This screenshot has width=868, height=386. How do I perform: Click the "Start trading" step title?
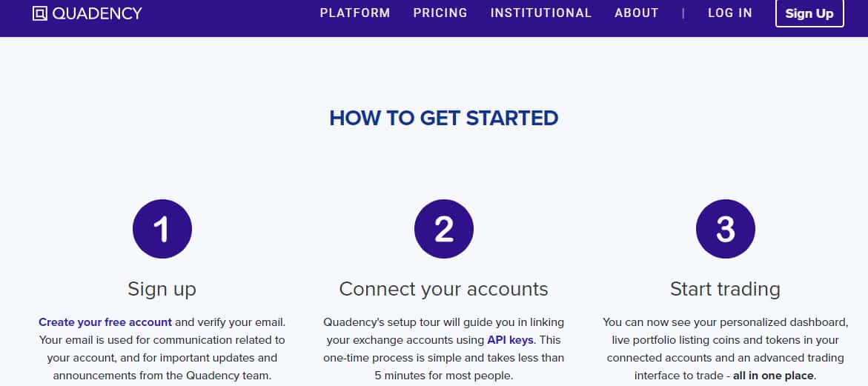(725, 288)
